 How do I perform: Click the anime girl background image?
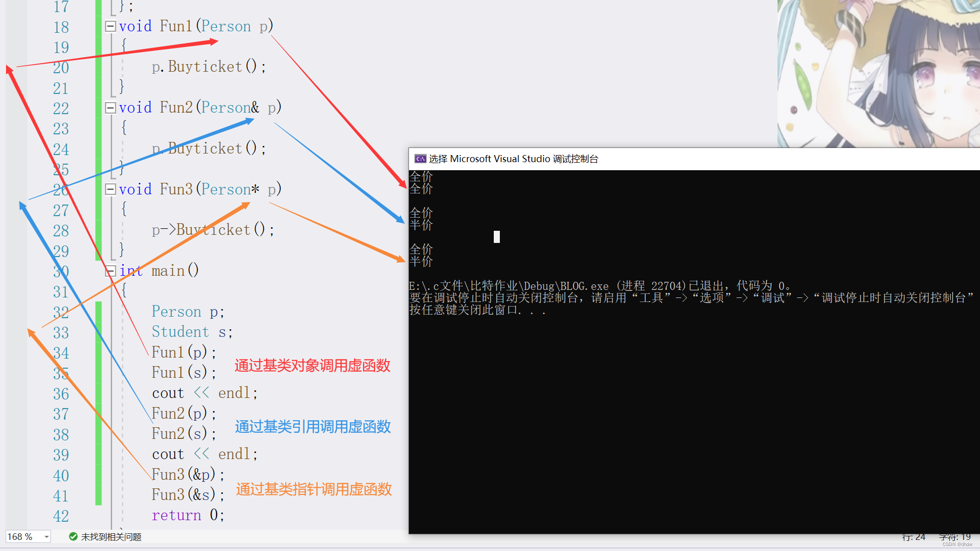tap(879, 73)
